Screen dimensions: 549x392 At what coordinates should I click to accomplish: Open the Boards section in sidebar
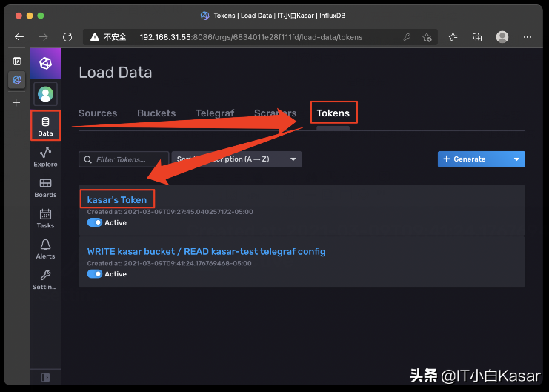(x=45, y=187)
